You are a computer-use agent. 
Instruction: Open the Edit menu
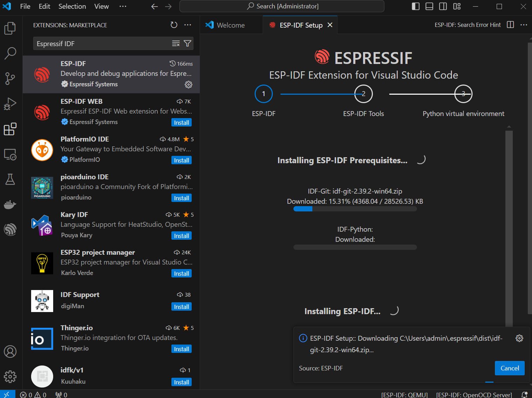(x=44, y=6)
